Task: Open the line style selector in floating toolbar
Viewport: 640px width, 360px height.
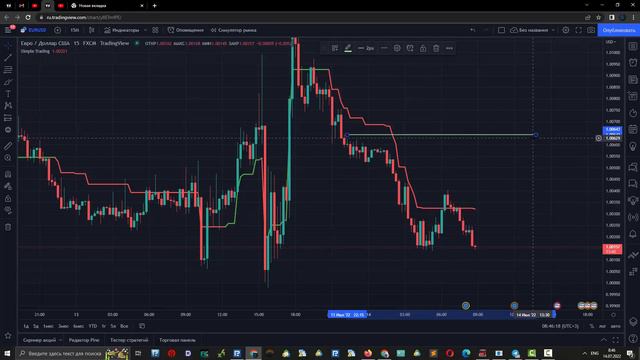Action: coord(384,48)
